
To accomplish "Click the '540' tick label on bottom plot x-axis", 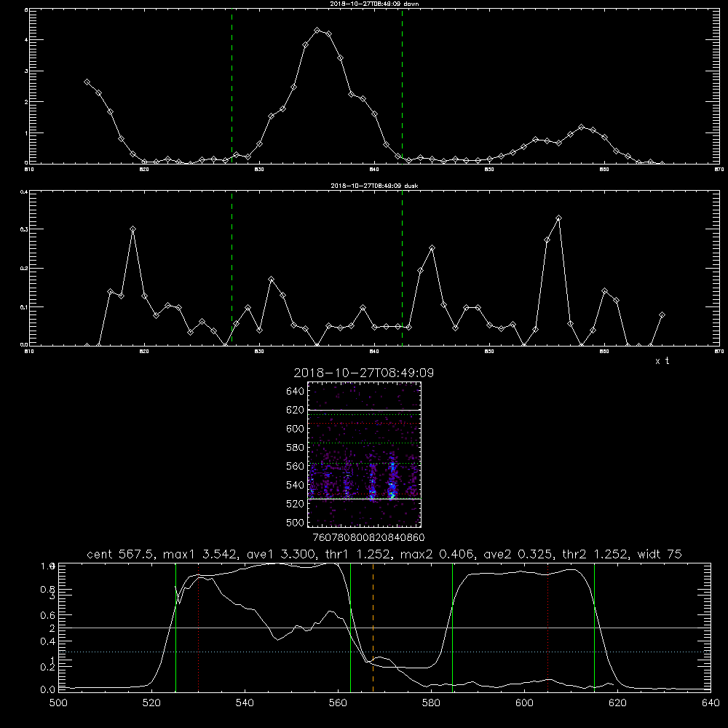I will (245, 703).
